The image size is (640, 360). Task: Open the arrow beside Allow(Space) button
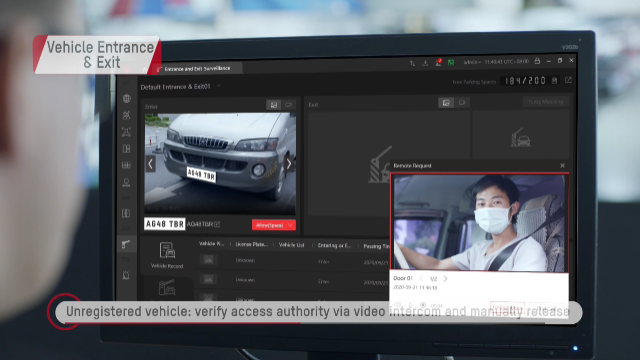pyautogui.click(x=290, y=225)
